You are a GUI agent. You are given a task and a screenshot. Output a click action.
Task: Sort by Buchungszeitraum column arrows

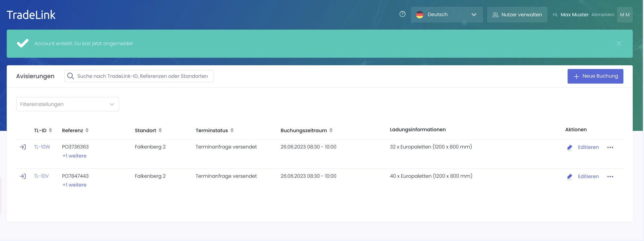pos(331,130)
